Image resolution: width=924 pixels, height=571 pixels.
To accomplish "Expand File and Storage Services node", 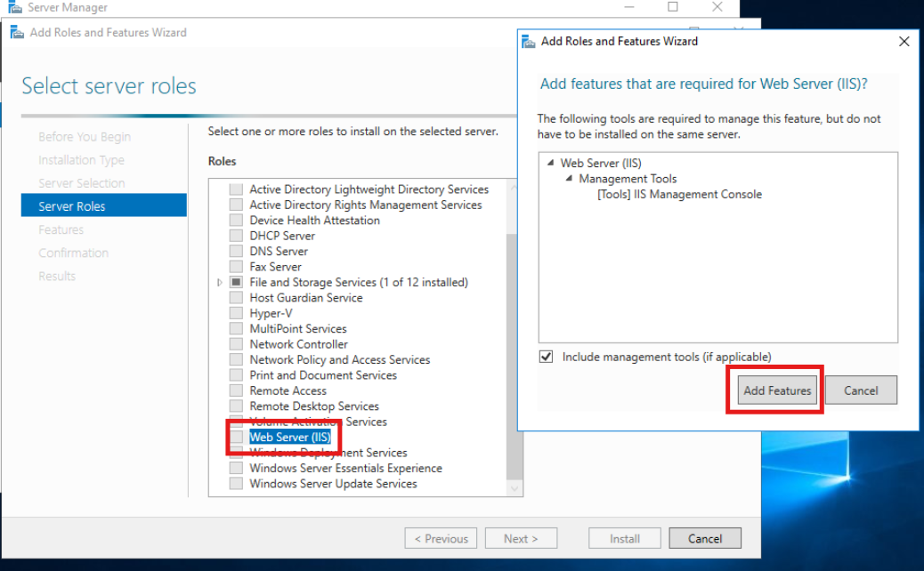I will [x=219, y=283].
